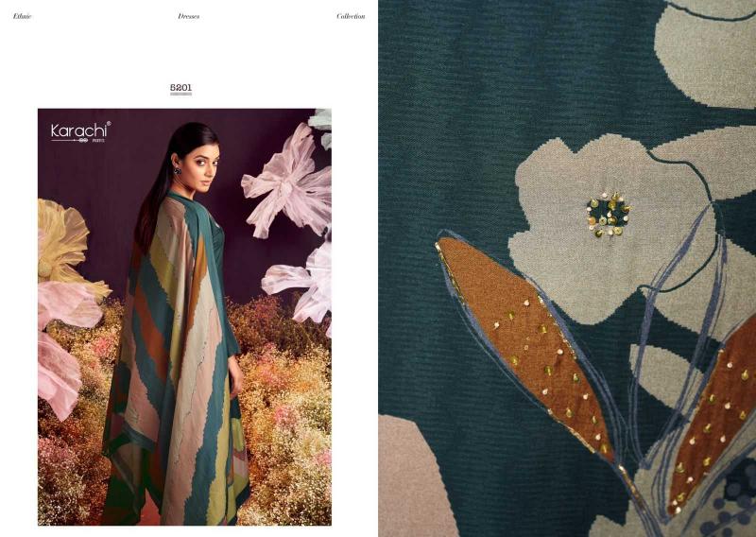This screenshot has height=537, width=756.
Task: Click the registered trademark symbol beside Karachi
Action: [x=109, y=124]
